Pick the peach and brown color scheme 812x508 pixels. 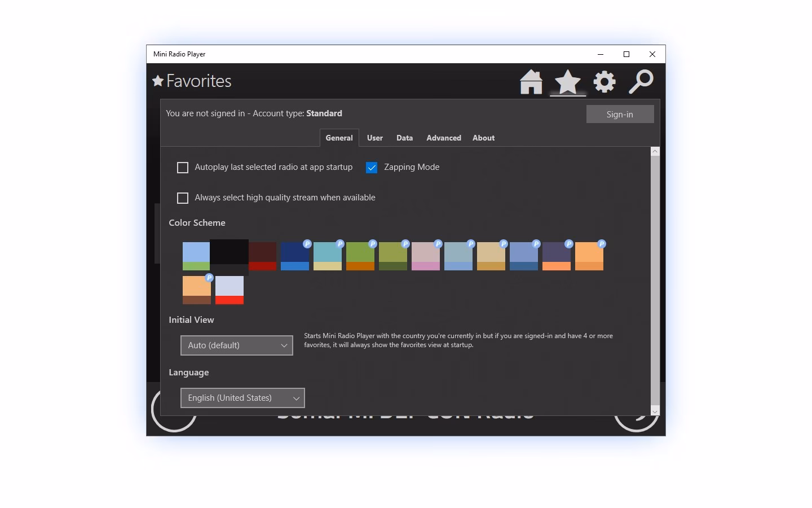pyautogui.click(x=197, y=290)
